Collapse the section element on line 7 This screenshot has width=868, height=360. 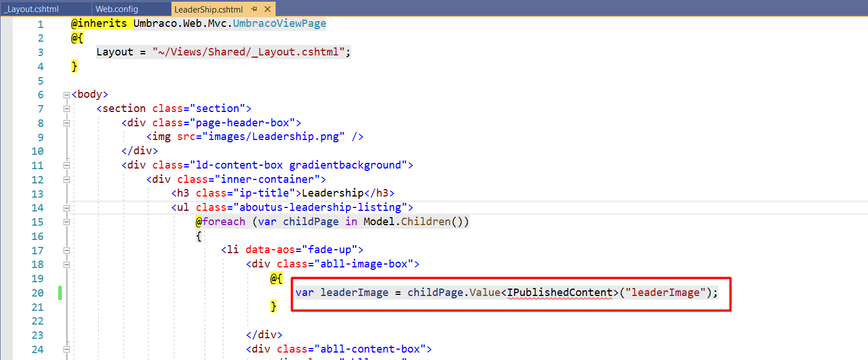(67, 109)
